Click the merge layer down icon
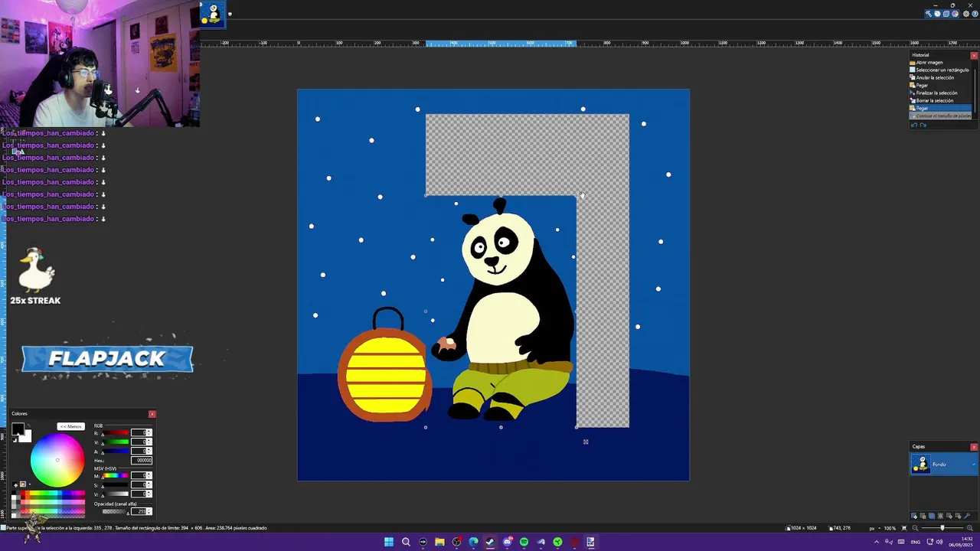 (x=940, y=516)
